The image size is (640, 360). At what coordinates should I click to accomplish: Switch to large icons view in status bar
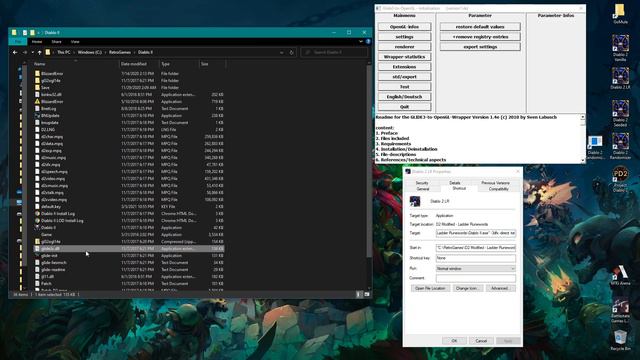click(x=367, y=294)
